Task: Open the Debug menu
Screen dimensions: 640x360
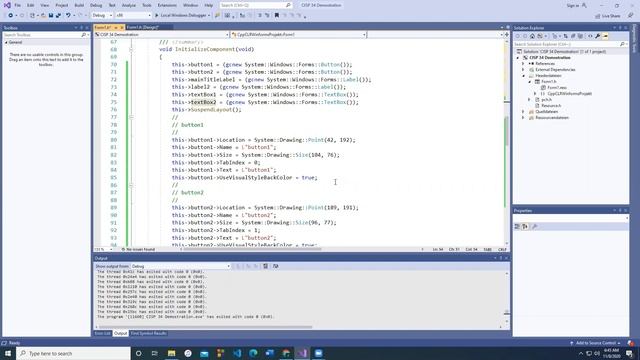Action: click(96, 5)
